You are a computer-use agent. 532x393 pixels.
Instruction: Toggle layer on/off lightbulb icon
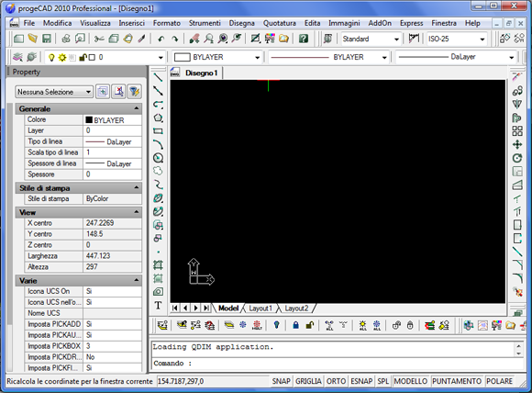coord(51,58)
